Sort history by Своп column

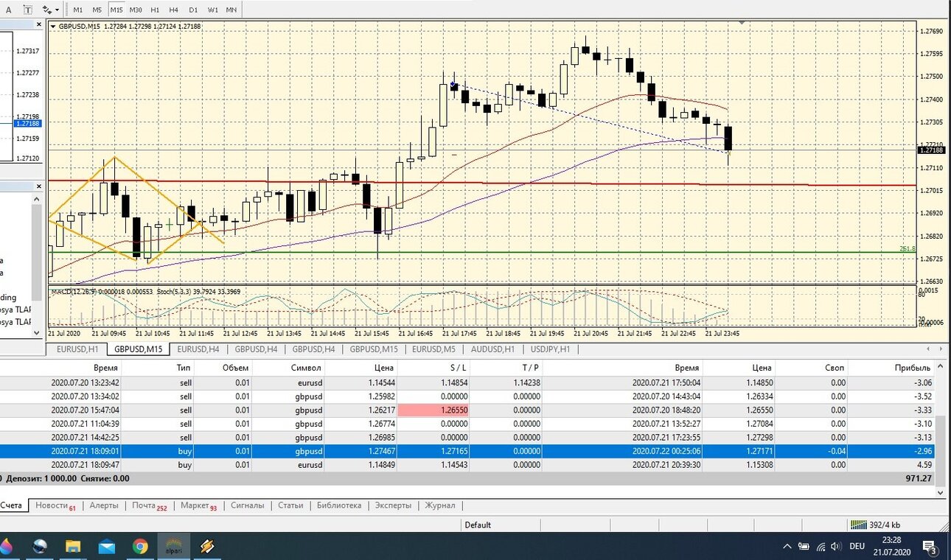pyautogui.click(x=834, y=367)
